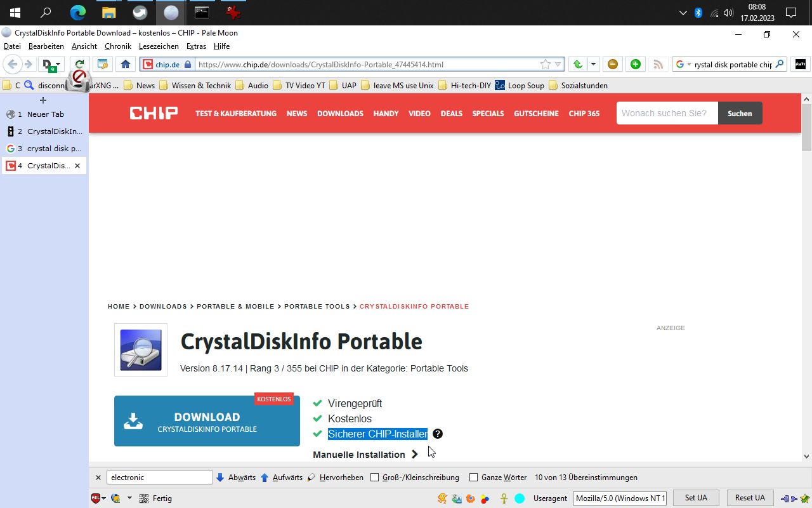Enable the Ganze Wörter checkbox
The image size is (812, 508).
click(473, 478)
